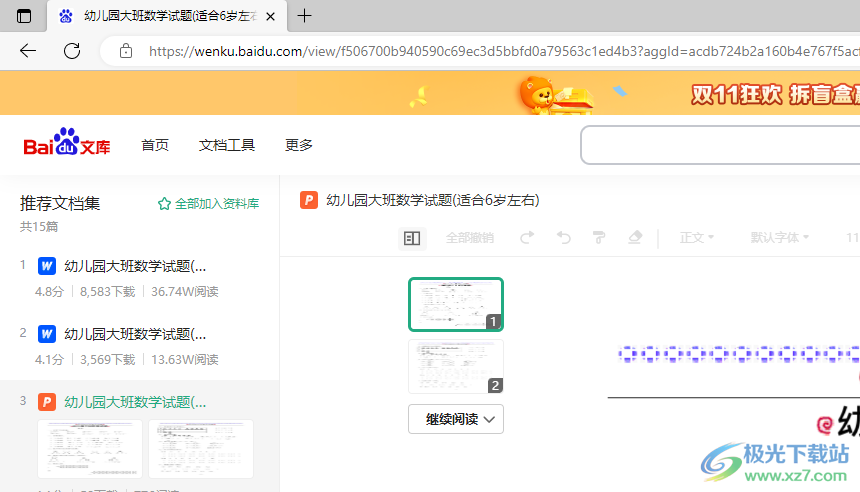This screenshot has width=860, height=492.
Task: Open third highlighted PPT document title
Action: [135, 402]
